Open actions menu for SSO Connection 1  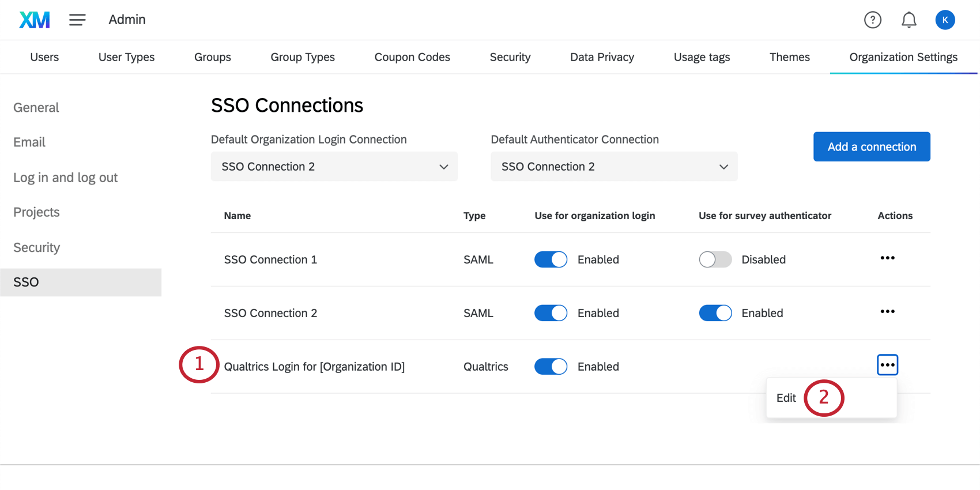(x=888, y=258)
